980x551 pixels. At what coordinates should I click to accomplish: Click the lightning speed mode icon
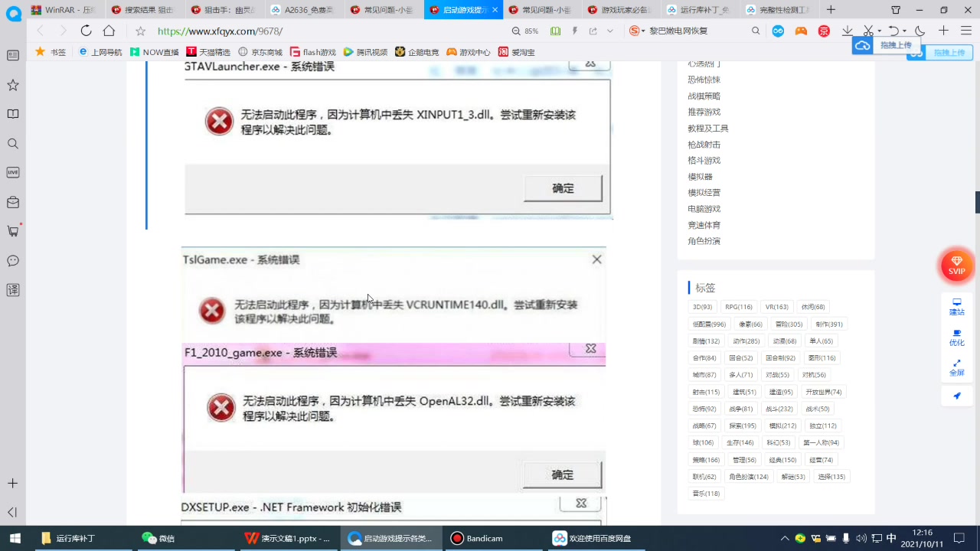pos(574,31)
